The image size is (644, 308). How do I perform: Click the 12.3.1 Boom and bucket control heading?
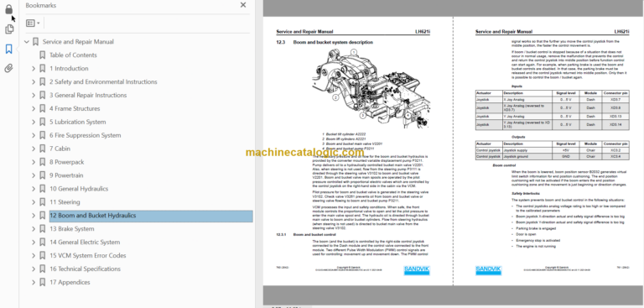coord(306,234)
